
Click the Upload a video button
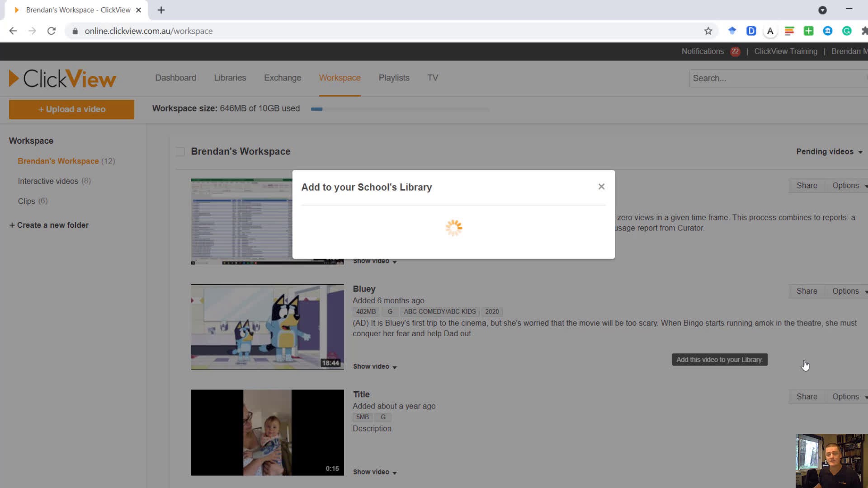point(71,109)
